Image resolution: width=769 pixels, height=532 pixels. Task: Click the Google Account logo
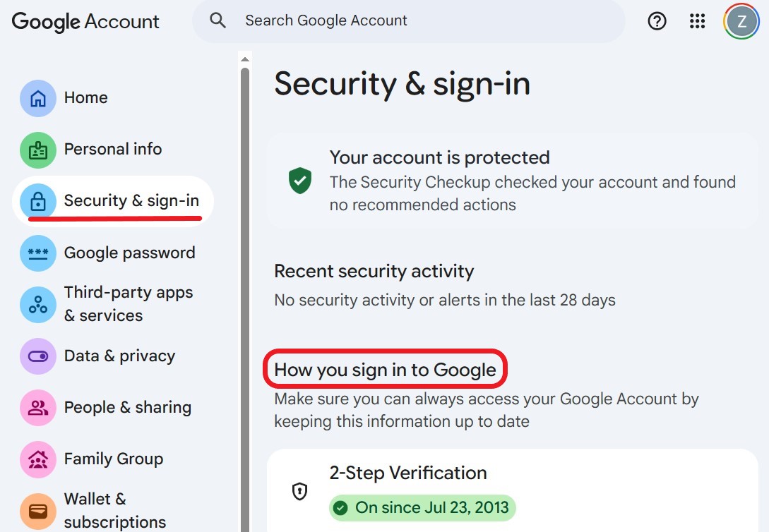(85, 22)
